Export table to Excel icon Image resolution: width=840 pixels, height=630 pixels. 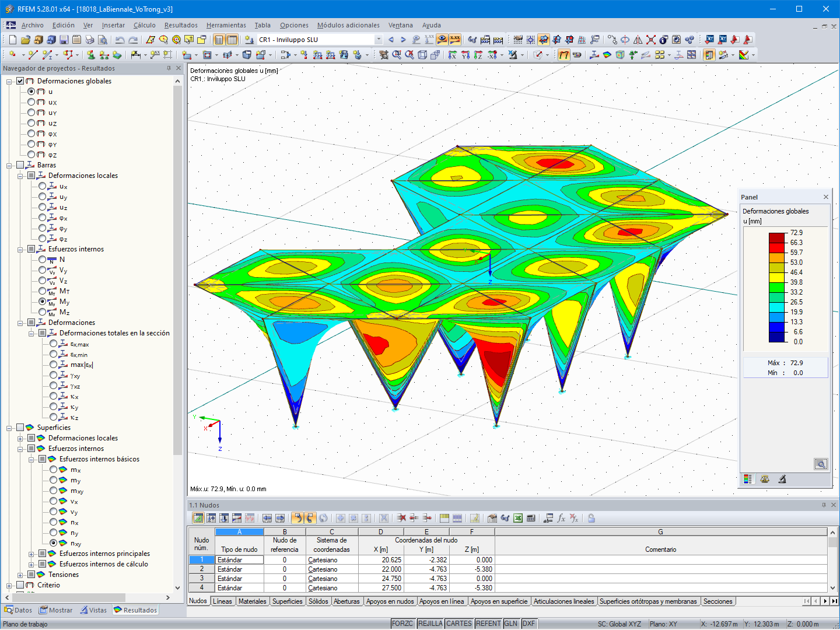(x=517, y=518)
